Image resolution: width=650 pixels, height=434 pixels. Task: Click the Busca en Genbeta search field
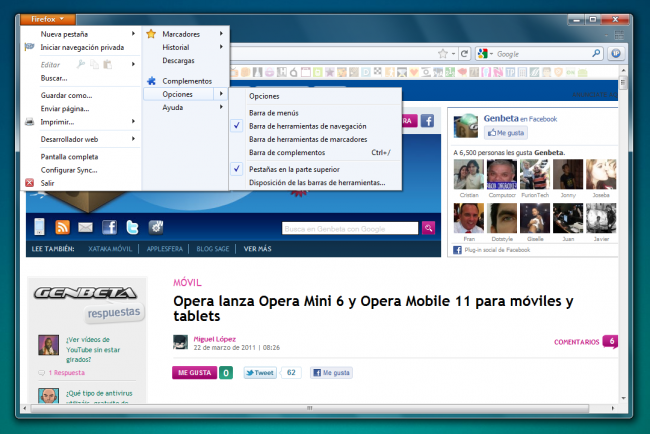(x=350, y=228)
